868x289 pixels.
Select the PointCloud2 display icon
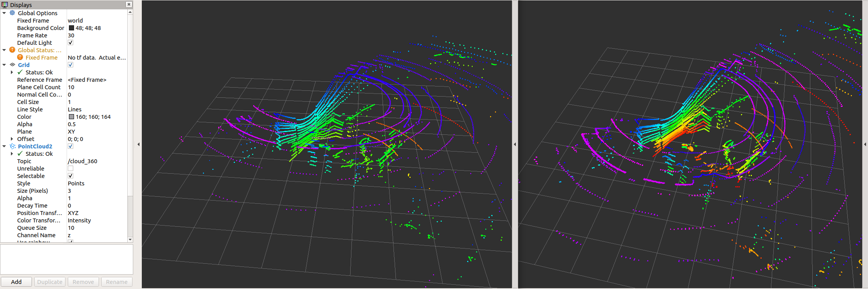pyautogui.click(x=12, y=146)
